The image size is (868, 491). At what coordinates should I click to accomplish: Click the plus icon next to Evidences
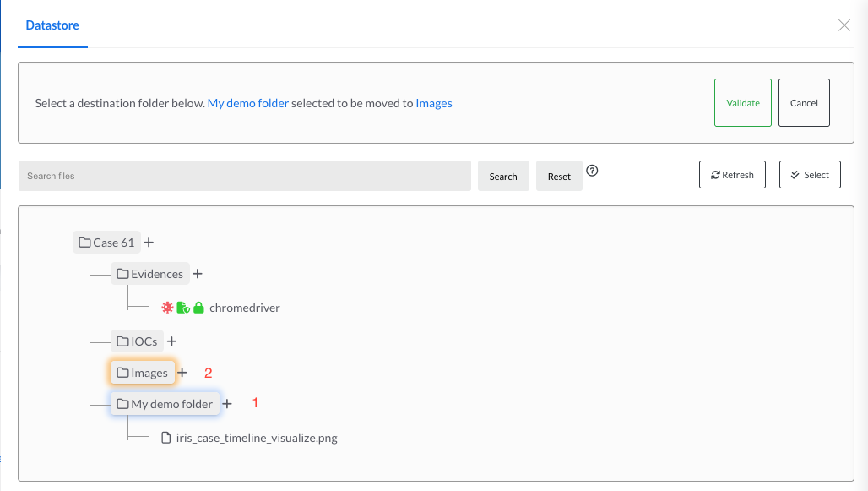coord(198,274)
